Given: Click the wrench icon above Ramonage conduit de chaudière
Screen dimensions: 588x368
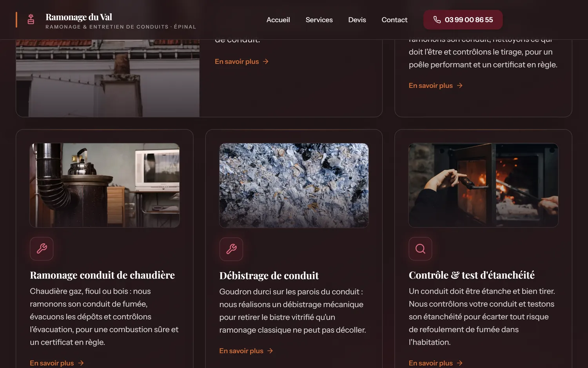Looking at the screenshot, I should tap(42, 249).
